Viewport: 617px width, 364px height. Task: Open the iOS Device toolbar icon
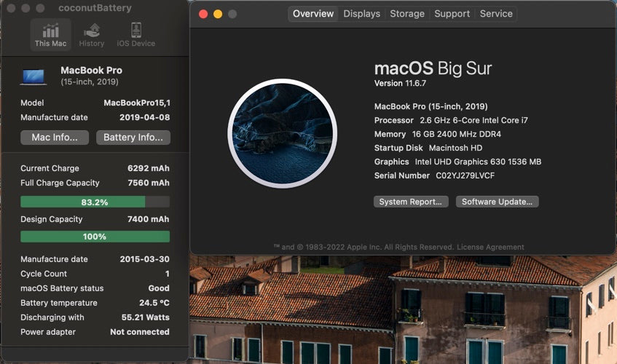point(135,35)
